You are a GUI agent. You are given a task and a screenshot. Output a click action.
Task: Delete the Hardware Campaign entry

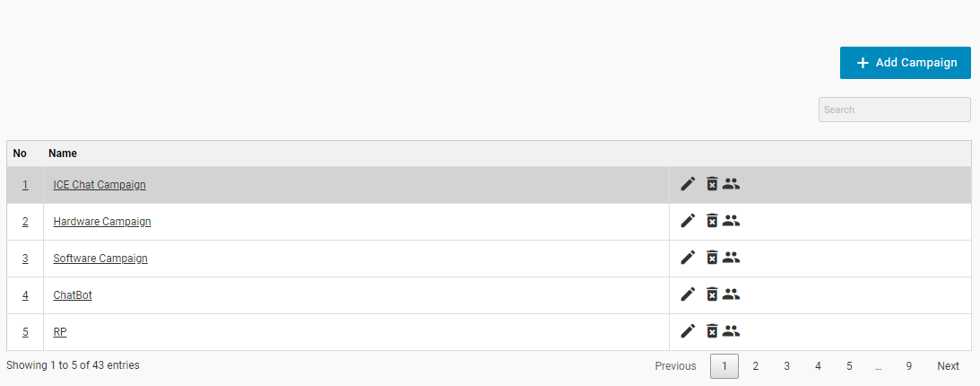coord(712,221)
